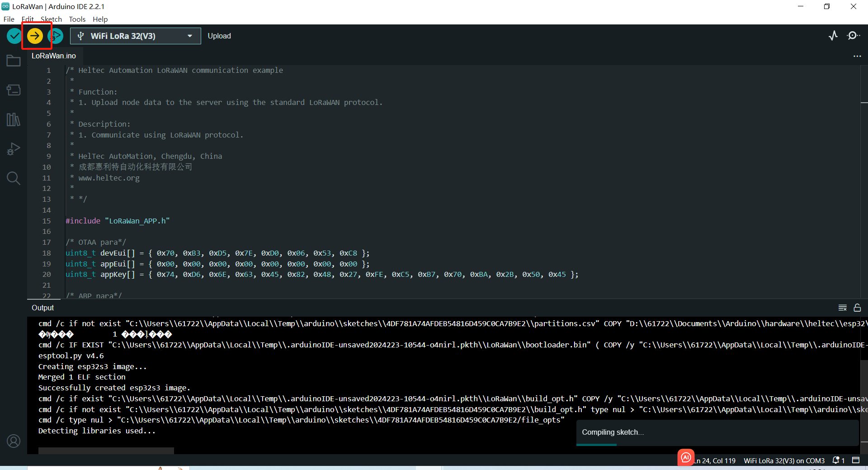Expand the editor tab three-dots menu
This screenshot has width=868, height=470.
857,56
